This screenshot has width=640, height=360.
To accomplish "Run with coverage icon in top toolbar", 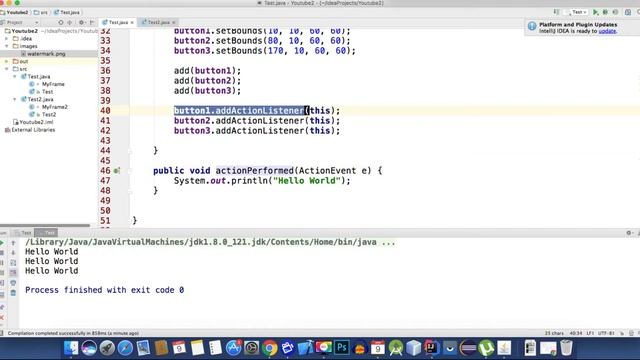I will (615, 12).
